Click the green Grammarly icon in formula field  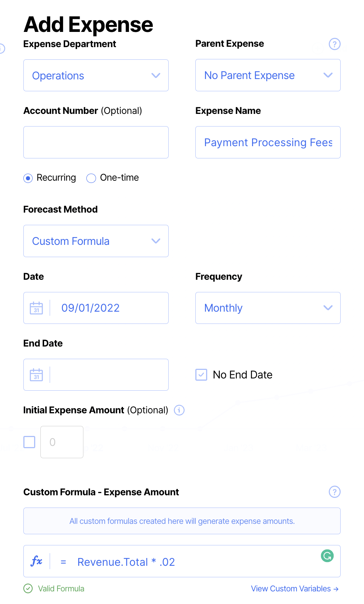pyautogui.click(x=327, y=556)
